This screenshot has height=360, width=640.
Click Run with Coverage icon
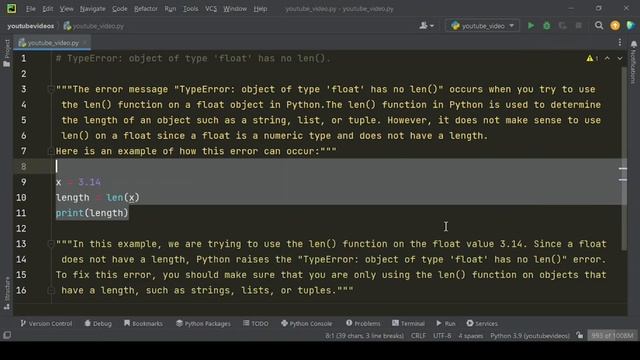[562, 26]
